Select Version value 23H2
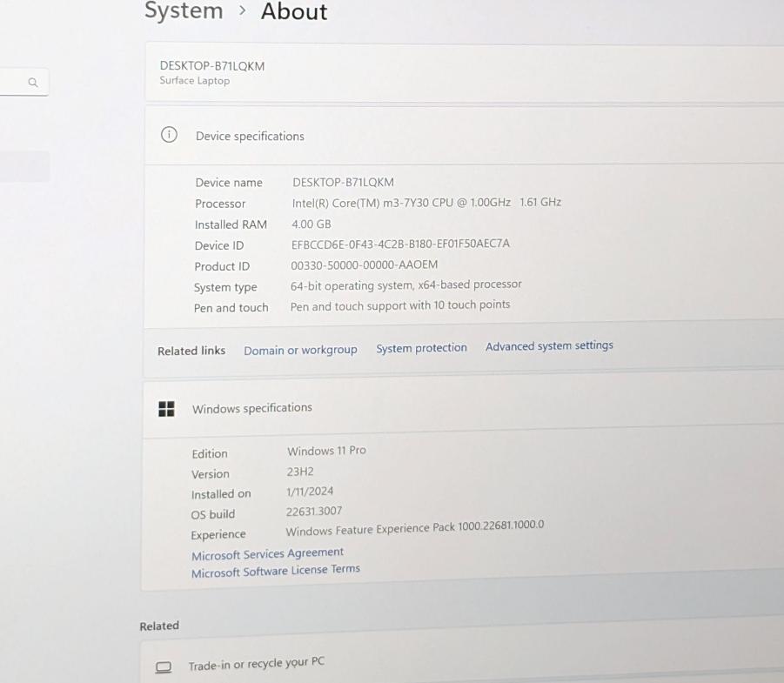Viewport: 784px width, 683px height. 300,472
